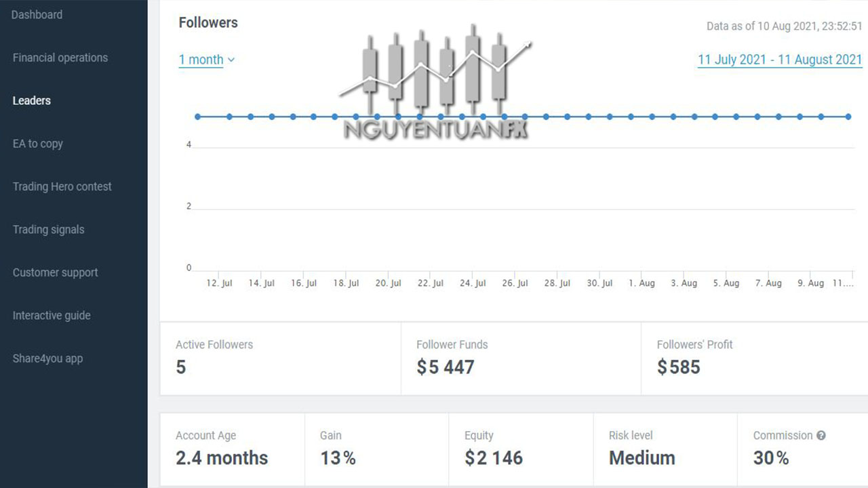
Task: Go to Dashboard in sidebar
Action: (37, 15)
